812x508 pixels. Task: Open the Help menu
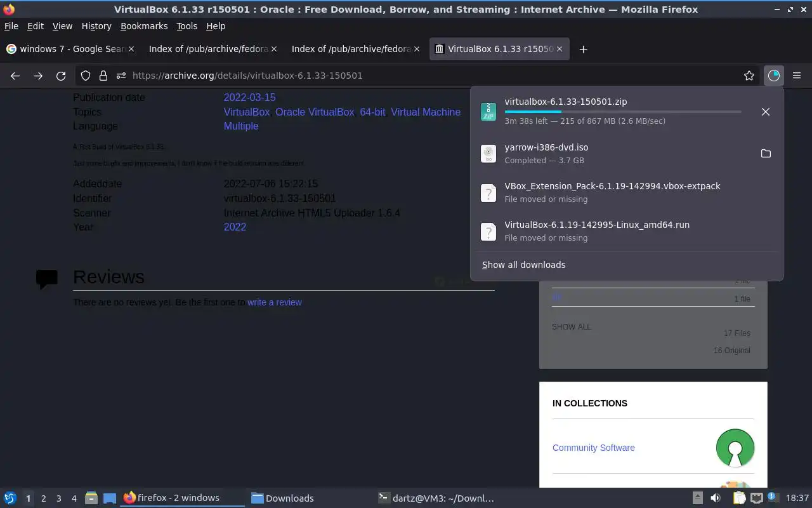(x=216, y=26)
